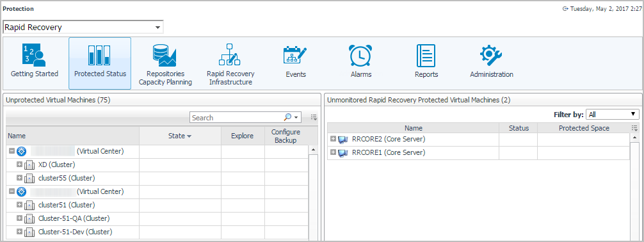Open Rapid Recovery Infrastructure icon
Screen dimensions: 644x242
pyautogui.click(x=230, y=55)
